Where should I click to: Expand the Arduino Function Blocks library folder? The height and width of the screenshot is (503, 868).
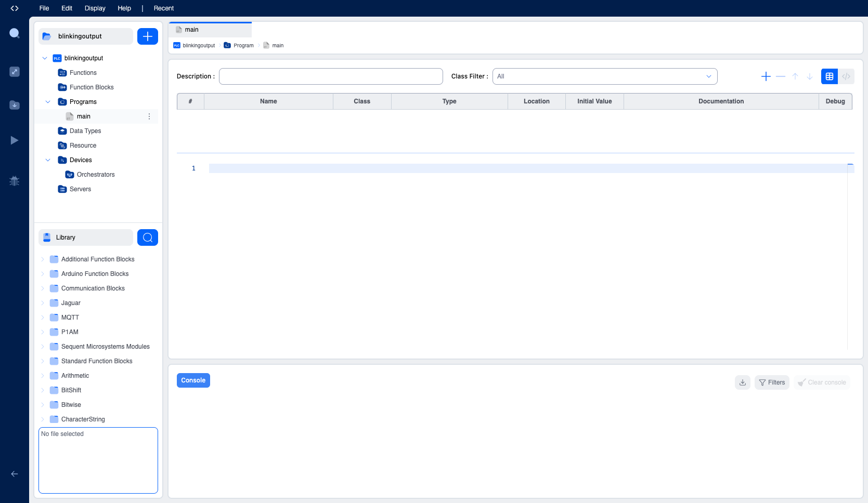click(43, 274)
